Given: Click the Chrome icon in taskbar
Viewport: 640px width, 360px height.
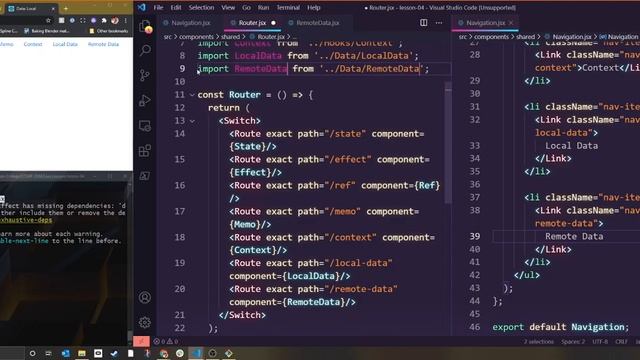Looking at the screenshot, I should [163, 353].
